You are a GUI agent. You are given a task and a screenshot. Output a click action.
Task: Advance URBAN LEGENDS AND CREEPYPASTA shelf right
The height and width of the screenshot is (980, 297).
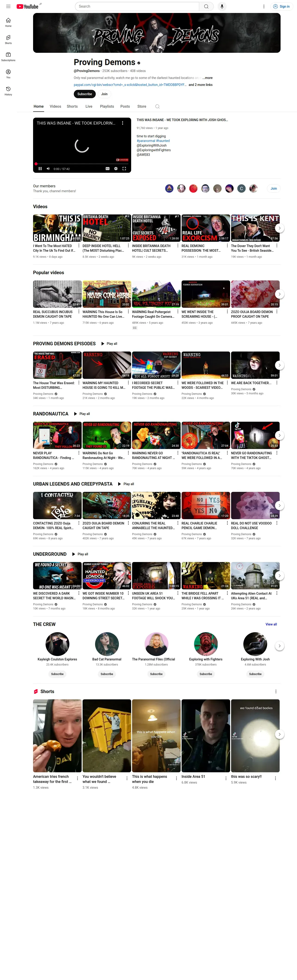coord(279,506)
